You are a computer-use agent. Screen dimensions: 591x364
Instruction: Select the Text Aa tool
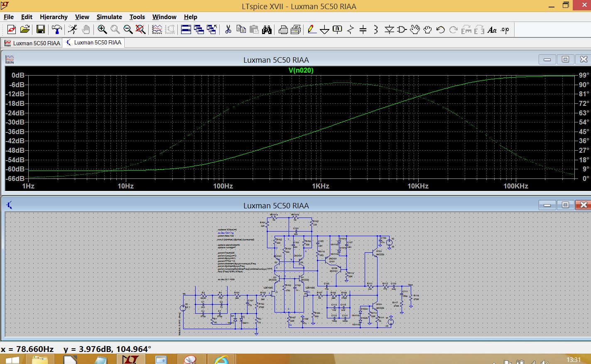(x=492, y=29)
